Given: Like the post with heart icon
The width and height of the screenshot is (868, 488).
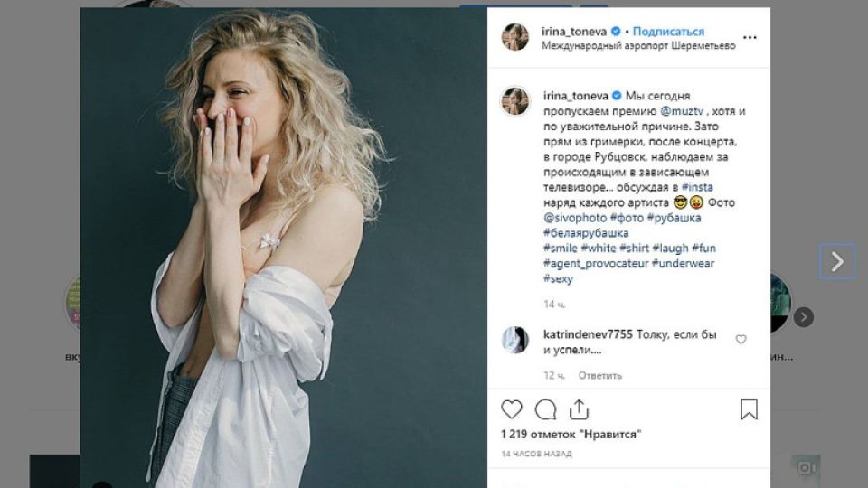Looking at the screenshot, I should (512, 409).
